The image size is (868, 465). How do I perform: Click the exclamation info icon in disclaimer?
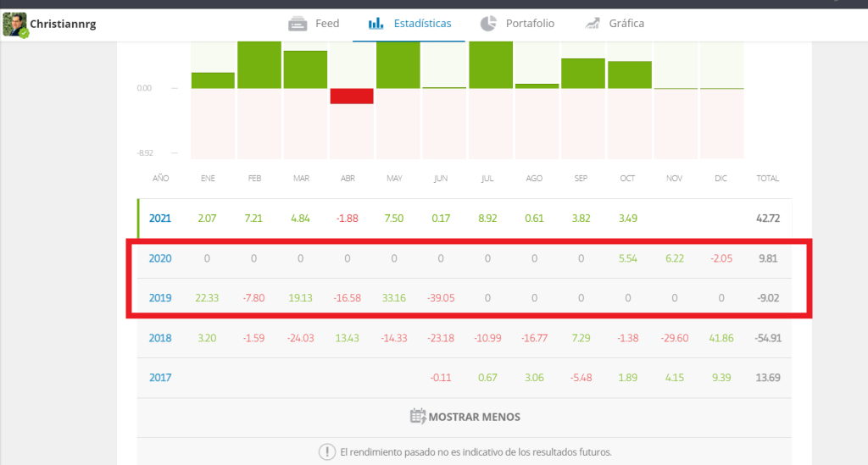[x=326, y=451]
